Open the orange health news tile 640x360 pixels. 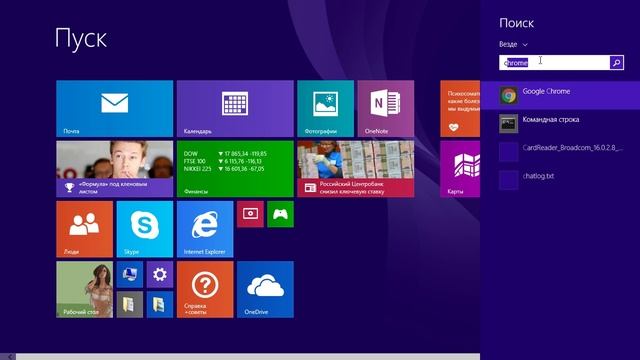pos(460,109)
